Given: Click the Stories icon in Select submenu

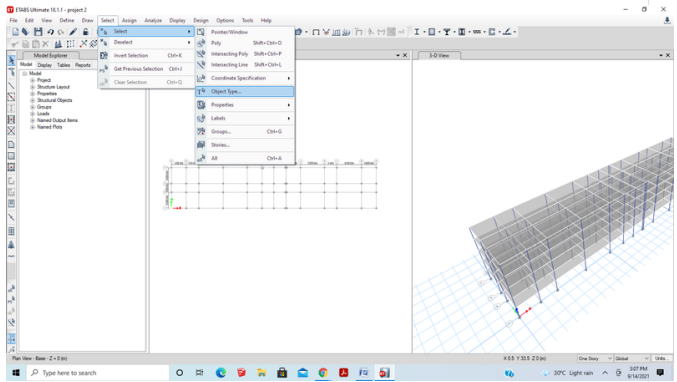Looking at the screenshot, I should 201,145.
